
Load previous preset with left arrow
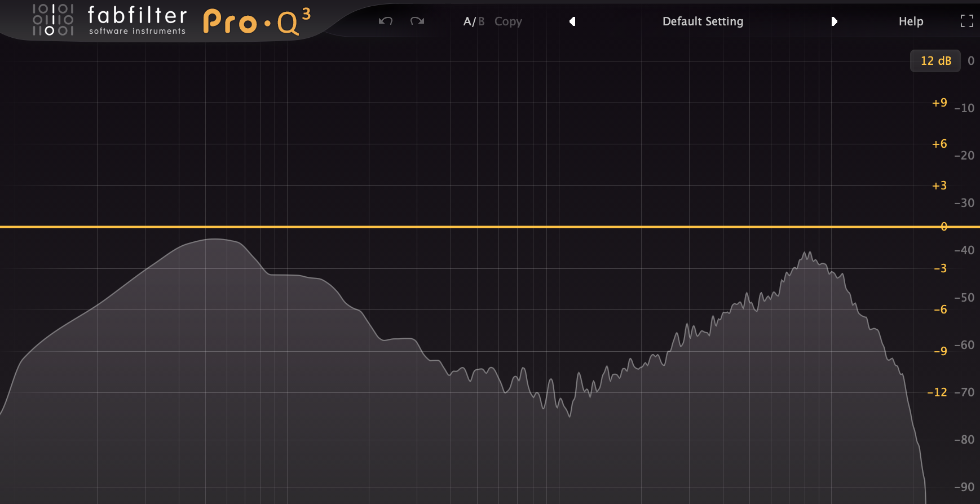point(572,21)
